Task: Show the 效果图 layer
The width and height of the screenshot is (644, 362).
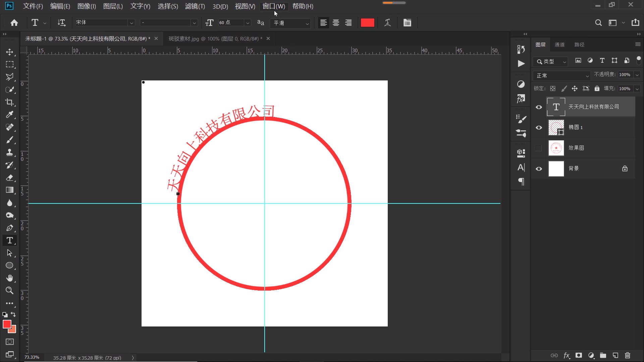Action: pos(539,148)
